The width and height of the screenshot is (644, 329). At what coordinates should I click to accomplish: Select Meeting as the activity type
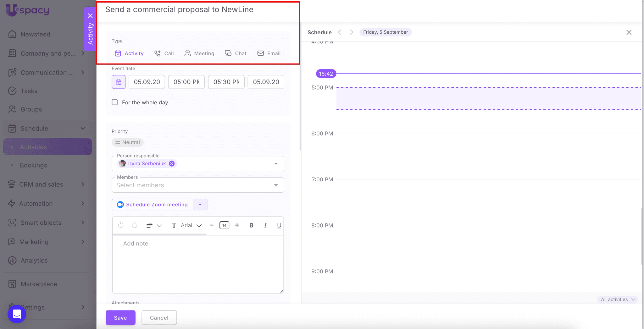[199, 53]
